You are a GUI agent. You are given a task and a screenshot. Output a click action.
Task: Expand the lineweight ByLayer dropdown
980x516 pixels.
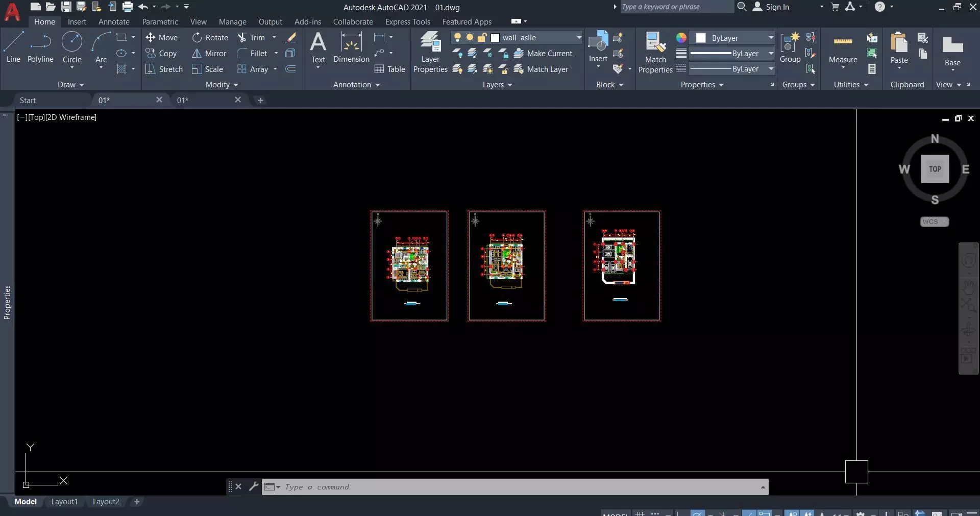pos(771,54)
